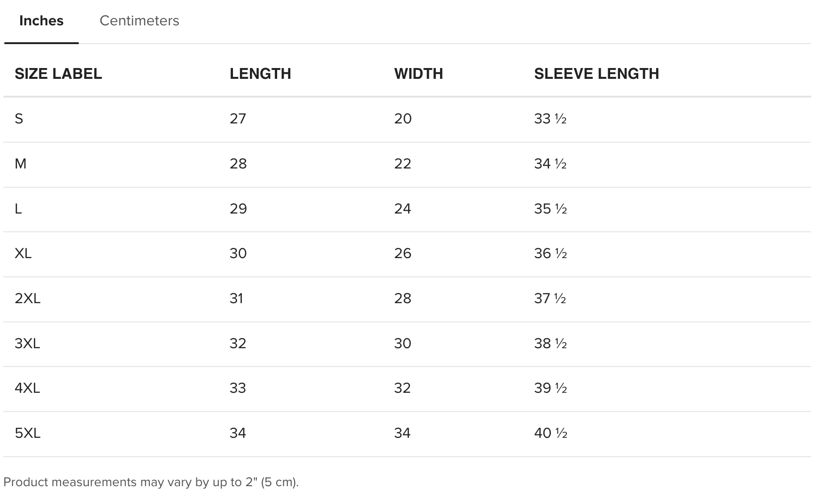
Task: Click the LENGTH column header
Action: point(260,74)
